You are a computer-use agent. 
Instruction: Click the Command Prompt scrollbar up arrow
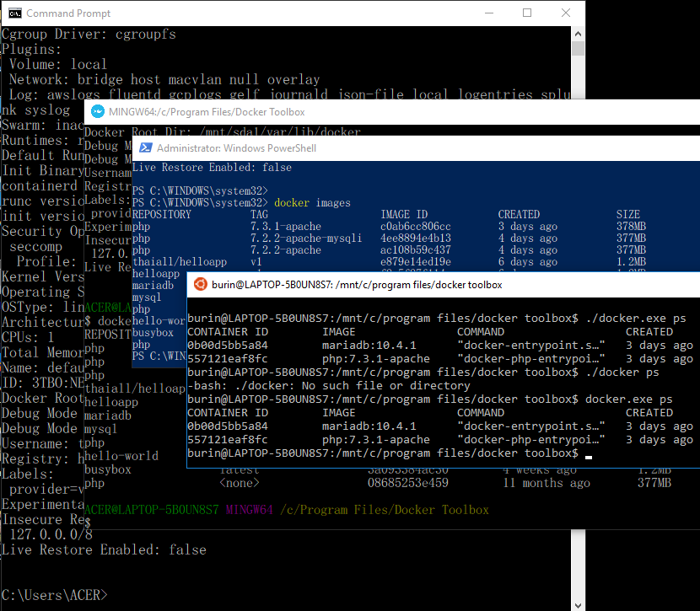coord(578,34)
